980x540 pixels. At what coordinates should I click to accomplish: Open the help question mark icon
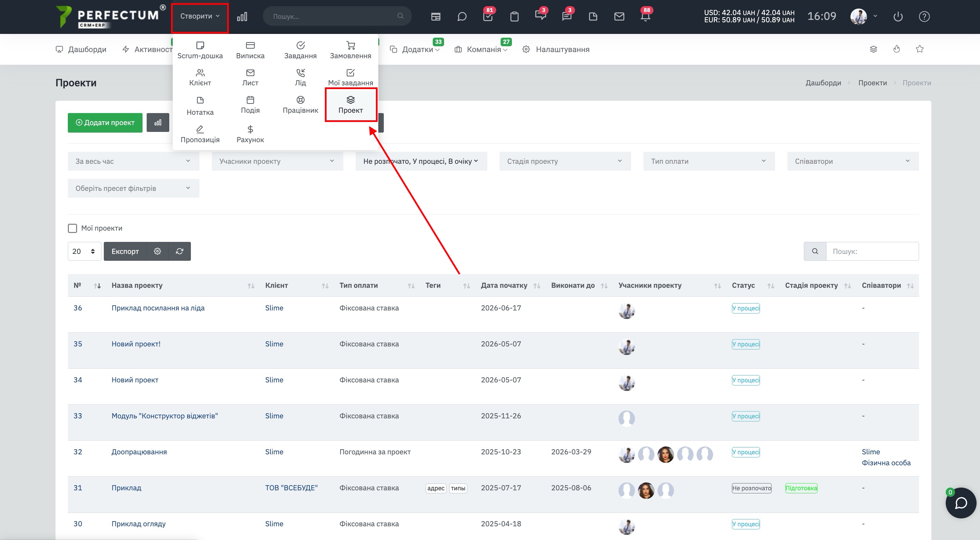coord(924,16)
